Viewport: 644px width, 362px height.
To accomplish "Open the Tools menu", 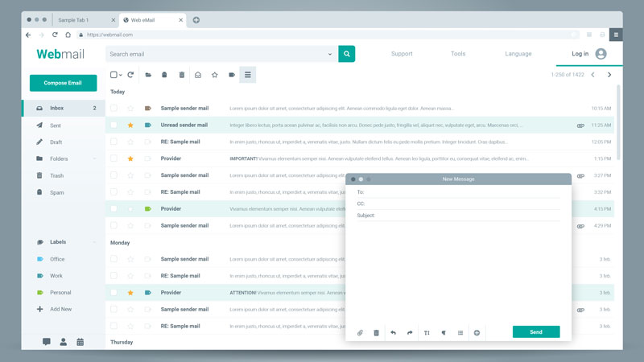I will [x=457, y=54].
